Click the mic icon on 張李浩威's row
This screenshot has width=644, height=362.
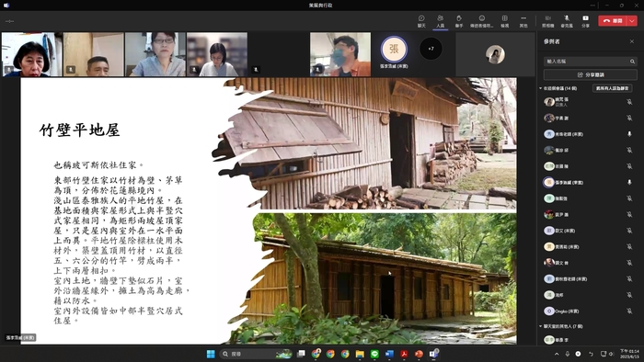[x=629, y=182]
